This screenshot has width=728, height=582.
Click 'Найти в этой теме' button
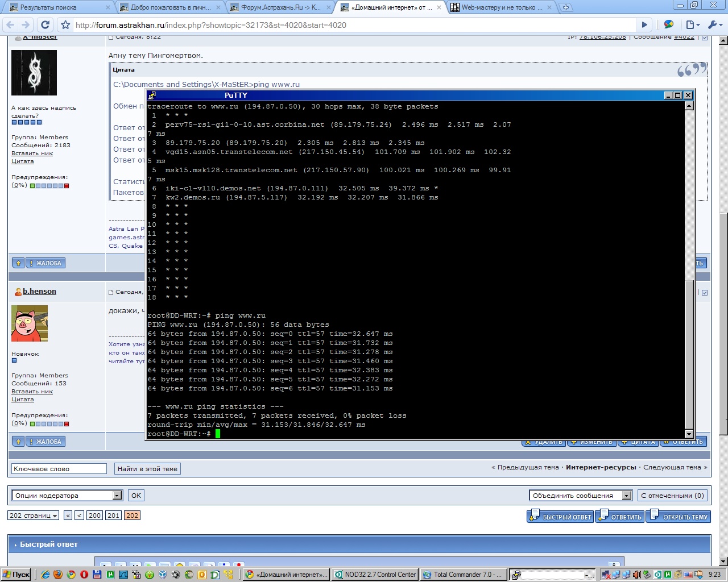pos(147,469)
